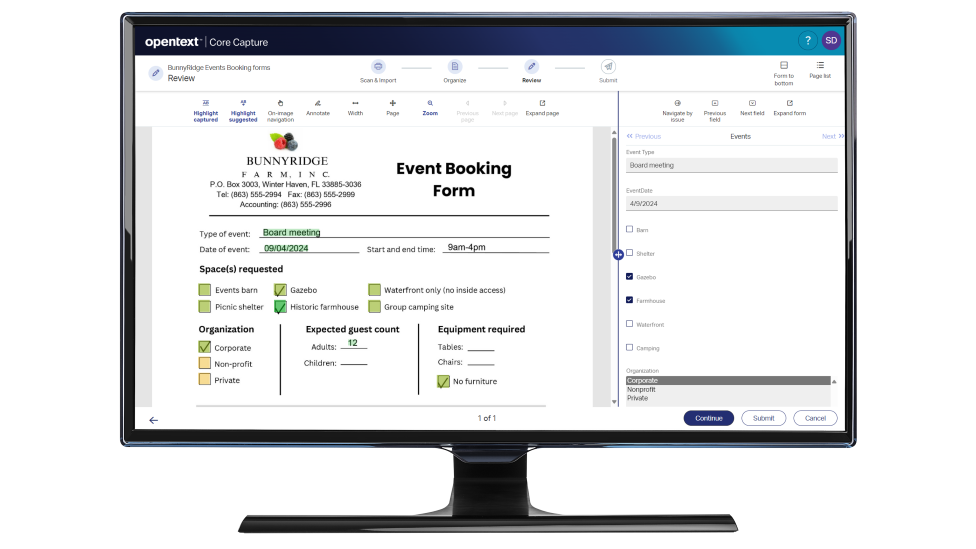Click the Gazebo checkbox on the document
The height and width of the screenshot is (549, 976).
[x=280, y=289]
